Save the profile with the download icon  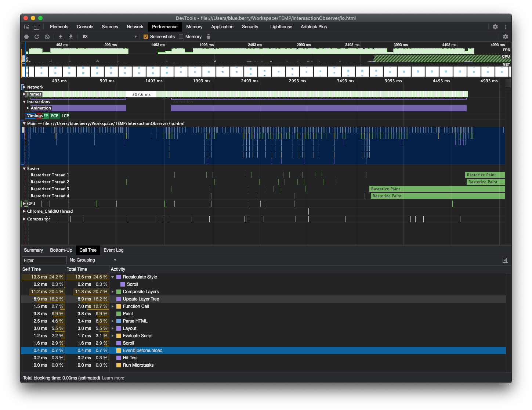[71, 37]
